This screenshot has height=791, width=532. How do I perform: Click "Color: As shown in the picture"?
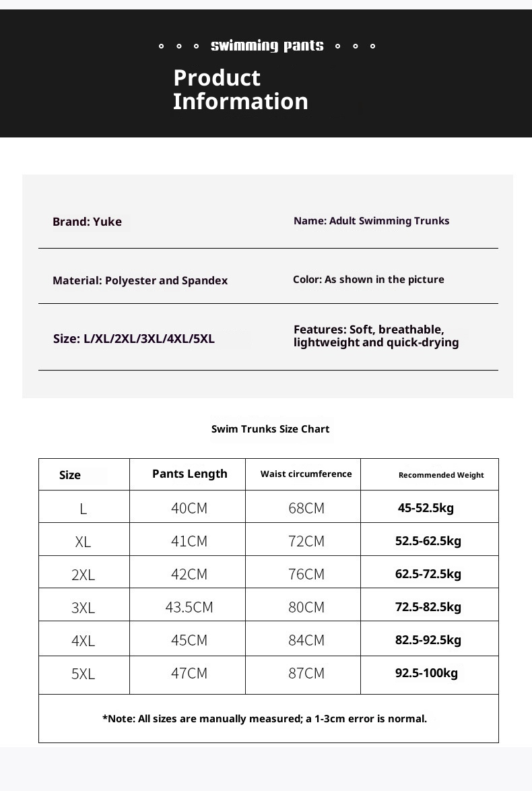(368, 280)
